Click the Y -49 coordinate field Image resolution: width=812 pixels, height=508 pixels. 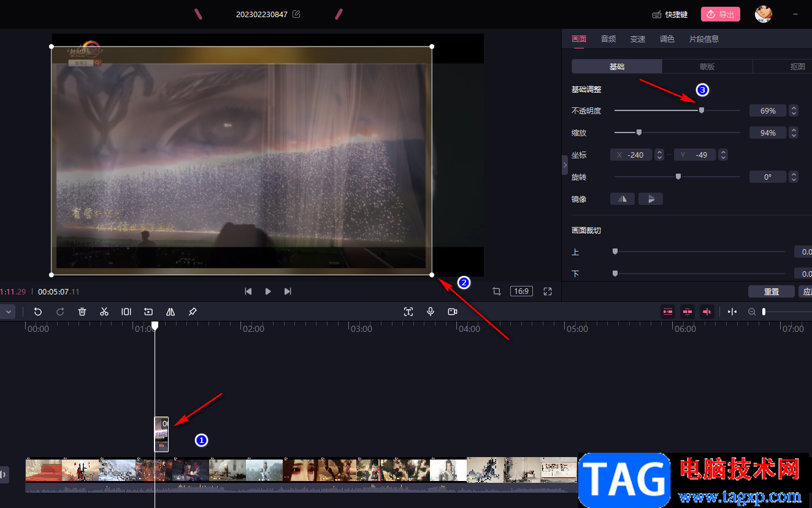[x=695, y=155]
